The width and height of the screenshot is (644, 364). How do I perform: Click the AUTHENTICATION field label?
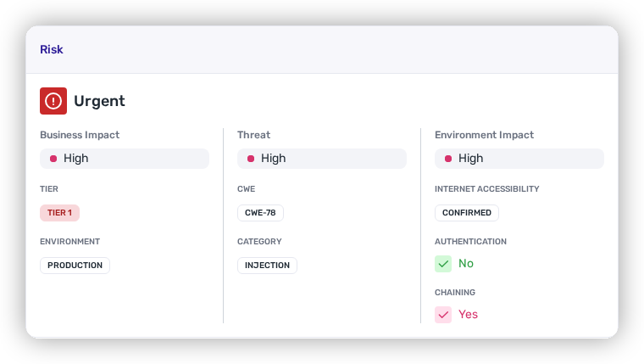pos(470,242)
